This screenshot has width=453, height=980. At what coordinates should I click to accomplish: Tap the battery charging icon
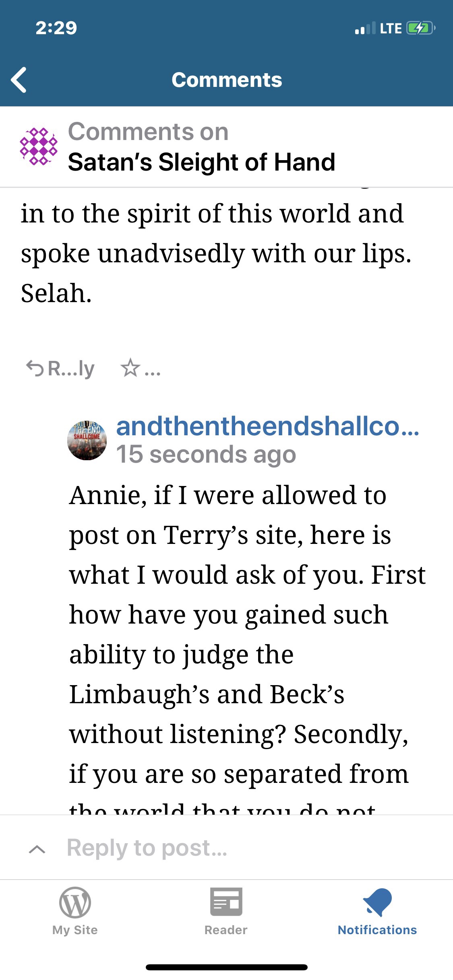[x=420, y=28]
